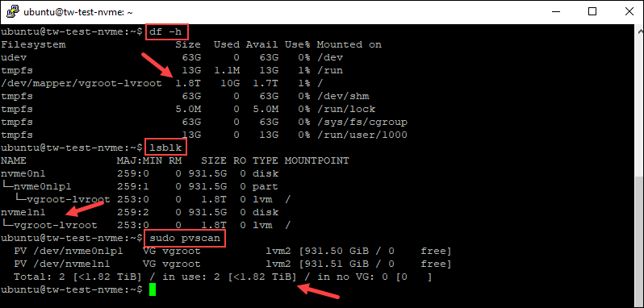Click the 'nvme0n1p1' partition name

(43, 186)
